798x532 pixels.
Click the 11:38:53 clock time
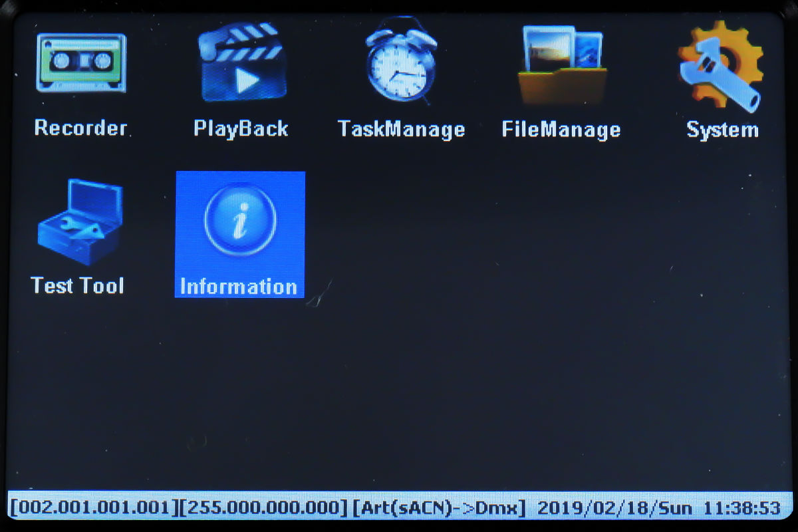(x=741, y=508)
